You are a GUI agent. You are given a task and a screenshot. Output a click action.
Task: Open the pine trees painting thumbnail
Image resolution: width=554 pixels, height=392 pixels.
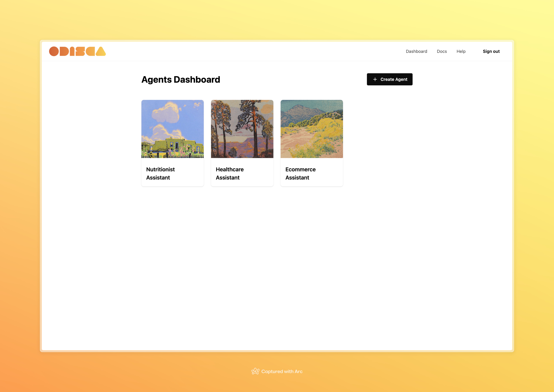click(242, 129)
